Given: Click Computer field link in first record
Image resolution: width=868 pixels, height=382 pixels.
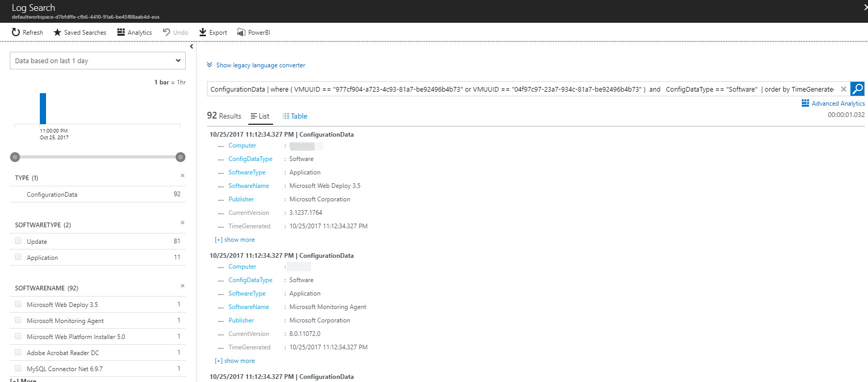Looking at the screenshot, I should 242,145.
